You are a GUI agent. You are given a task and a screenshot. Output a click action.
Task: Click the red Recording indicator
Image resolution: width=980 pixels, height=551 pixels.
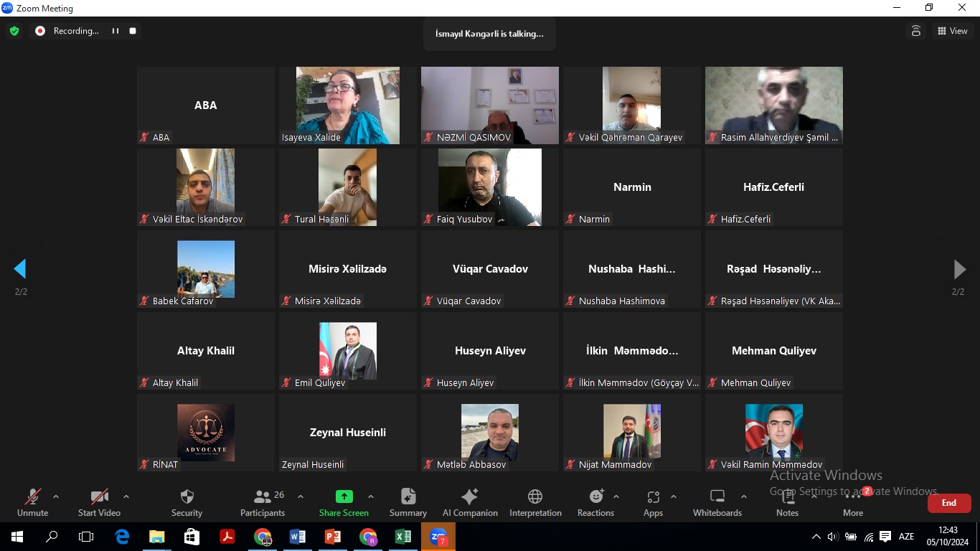[40, 31]
